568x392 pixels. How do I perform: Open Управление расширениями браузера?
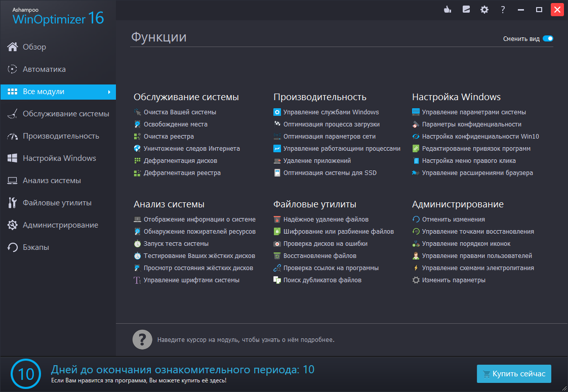click(477, 173)
